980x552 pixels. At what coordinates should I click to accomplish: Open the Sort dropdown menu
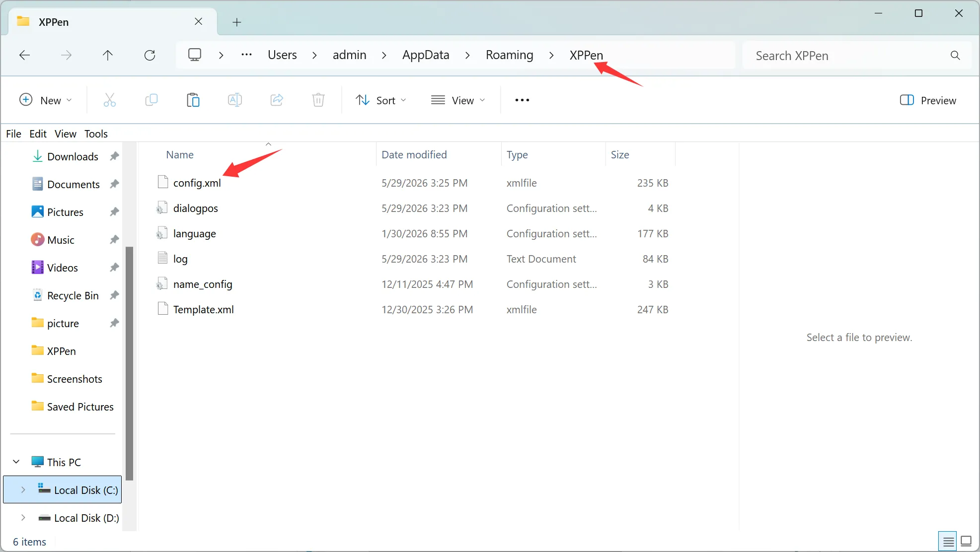click(x=381, y=100)
